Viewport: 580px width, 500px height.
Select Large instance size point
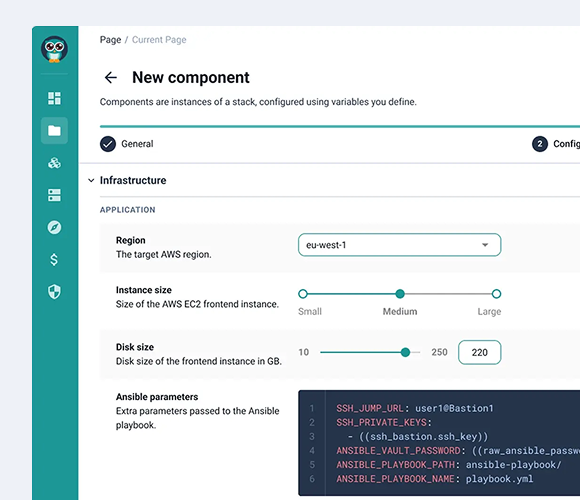tap(496, 294)
